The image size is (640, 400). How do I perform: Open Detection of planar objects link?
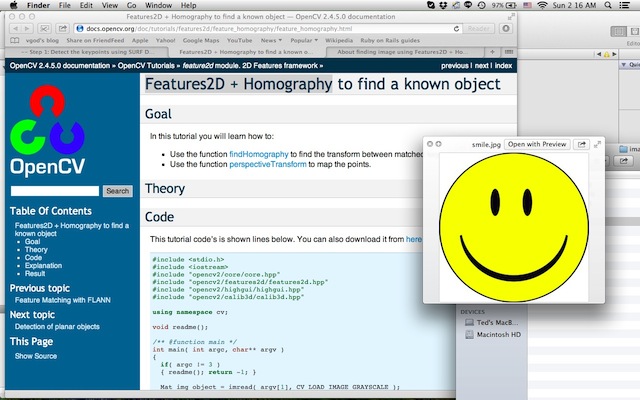(x=57, y=327)
